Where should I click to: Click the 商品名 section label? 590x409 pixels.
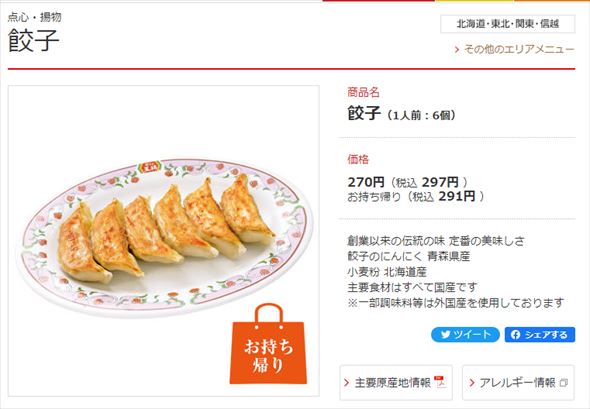point(363,92)
